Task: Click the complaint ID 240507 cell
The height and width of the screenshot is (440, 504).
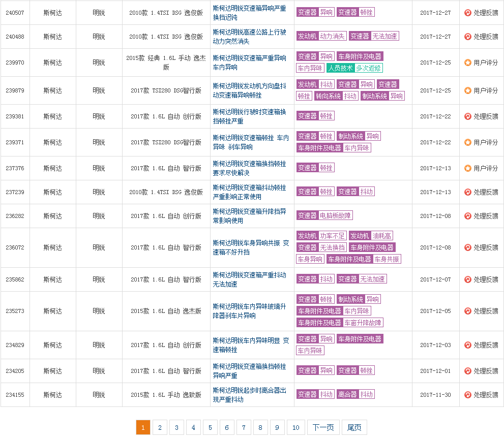Action: point(15,13)
